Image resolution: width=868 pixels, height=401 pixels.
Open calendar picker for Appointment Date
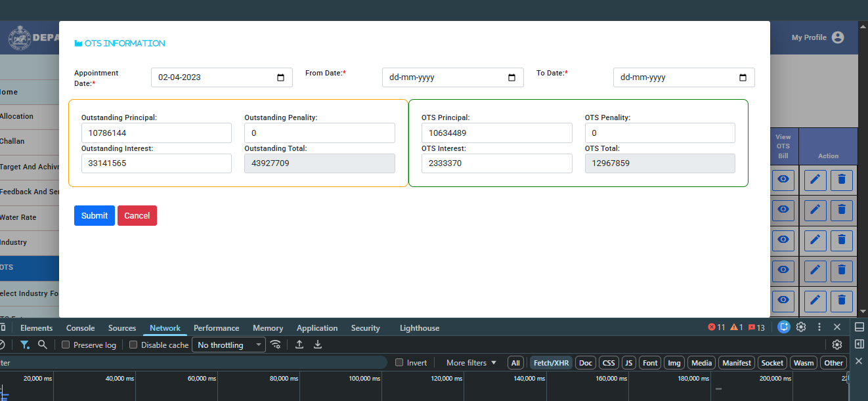tap(280, 77)
